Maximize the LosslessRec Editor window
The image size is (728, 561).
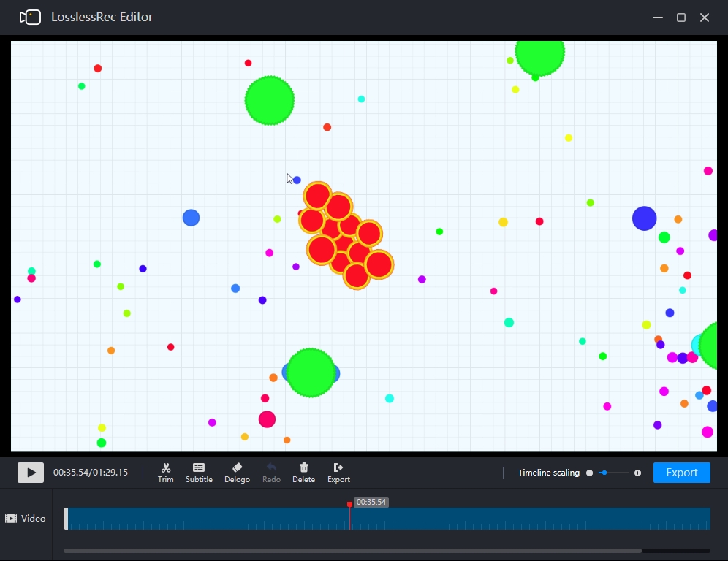681,18
